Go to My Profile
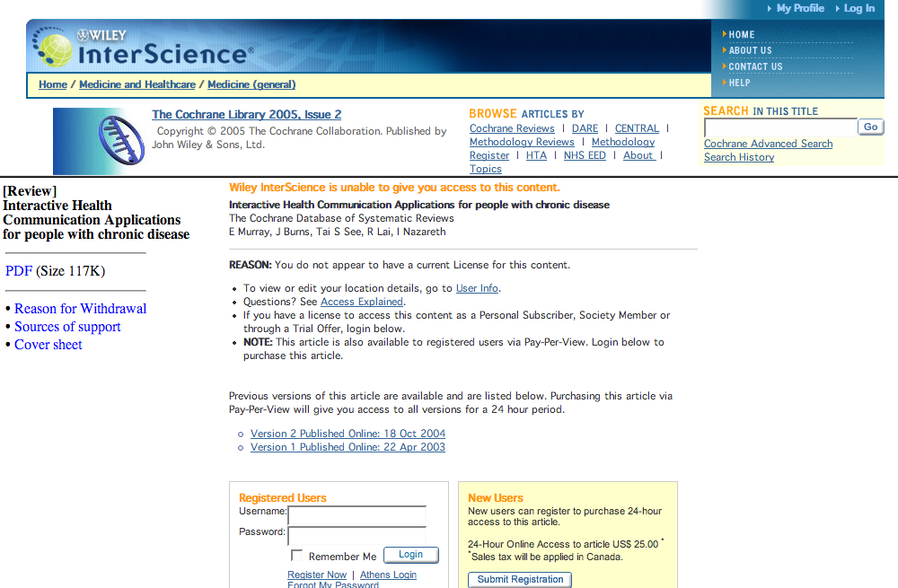This screenshot has width=898, height=588. click(799, 8)
